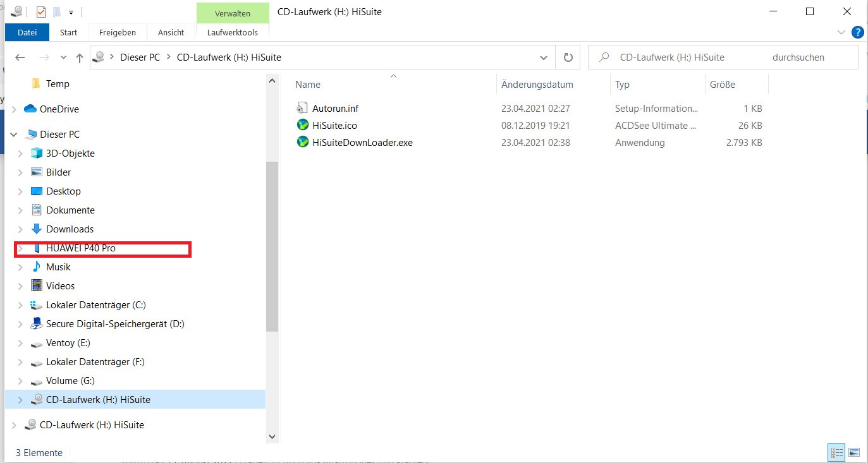Click the 08.12.2019 19:21 date cell
This screenshot has height=463, width=868.
click(x=535, y=126)
